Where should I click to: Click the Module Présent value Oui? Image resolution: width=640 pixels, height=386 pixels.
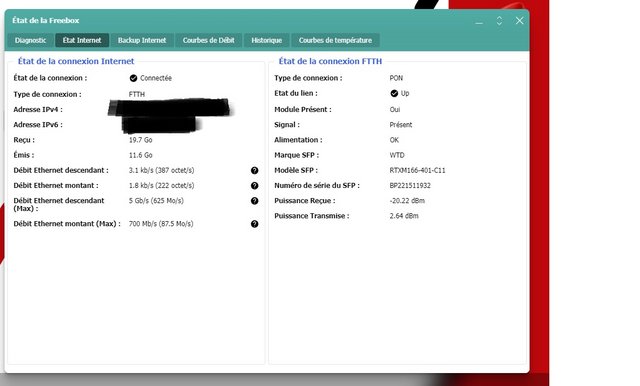tap(395, 109)
